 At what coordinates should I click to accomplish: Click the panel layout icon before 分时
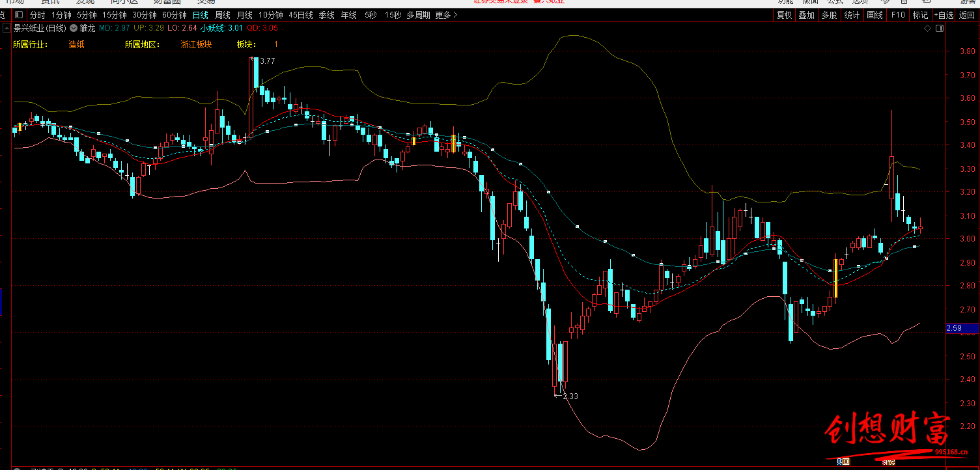[x=18, y=15]
